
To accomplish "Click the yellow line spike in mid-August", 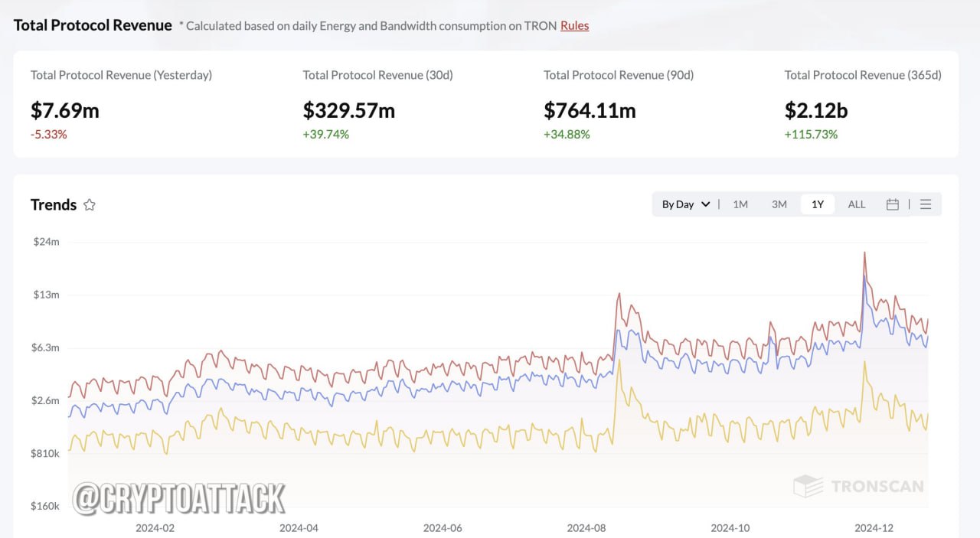I will pyautogui.click(x=619, y=361).
